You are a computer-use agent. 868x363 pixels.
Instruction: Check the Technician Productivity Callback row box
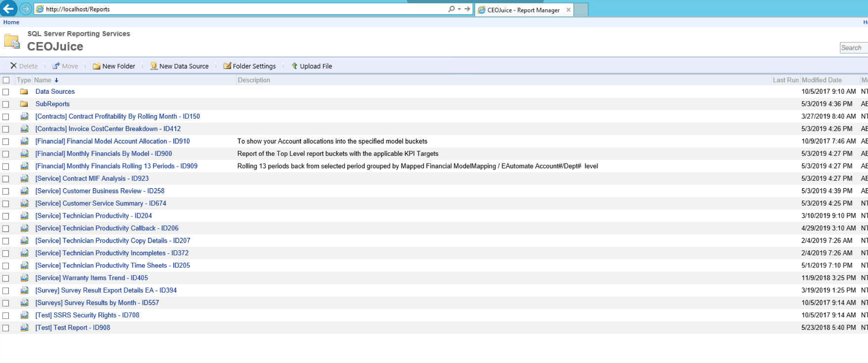point(6,228)
